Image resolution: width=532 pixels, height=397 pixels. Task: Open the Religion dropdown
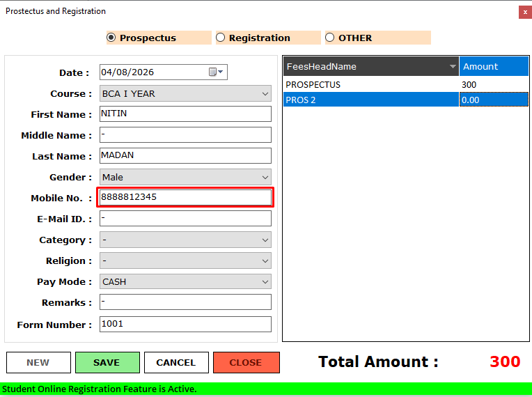(185, 261)
